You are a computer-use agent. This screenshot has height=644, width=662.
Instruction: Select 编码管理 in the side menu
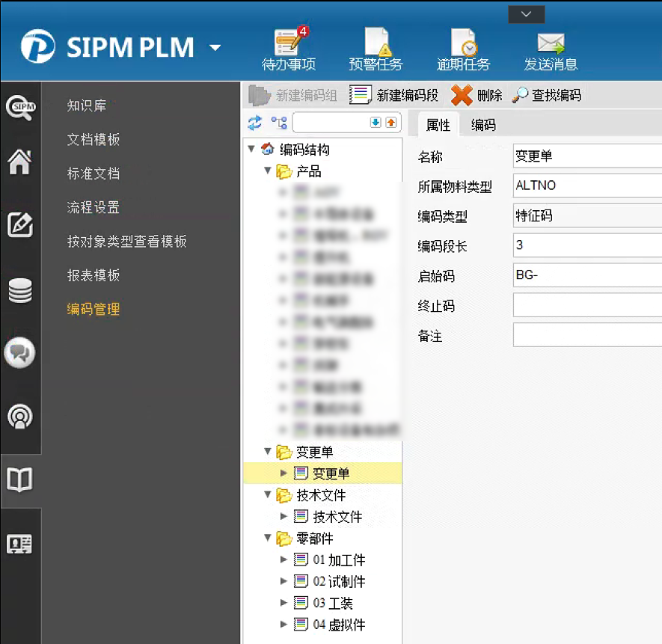click(94, 309)
